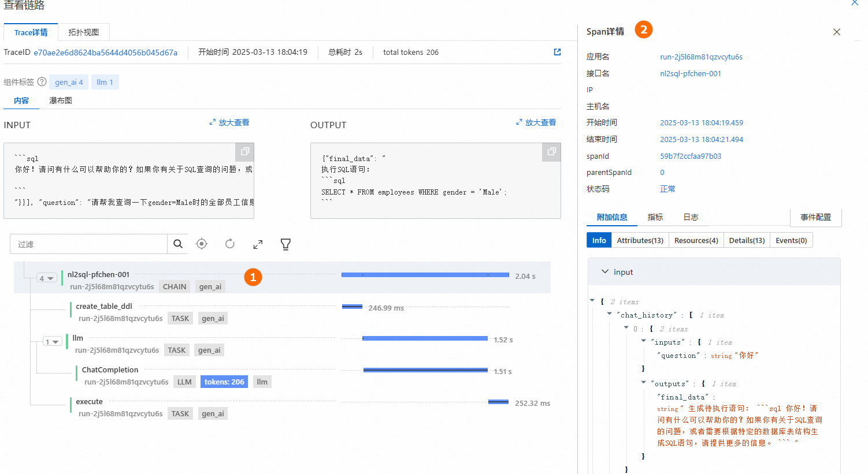Click the parentSpanId value 0
The width and height of the screenshot is (868, 474).
pos(662,173)
